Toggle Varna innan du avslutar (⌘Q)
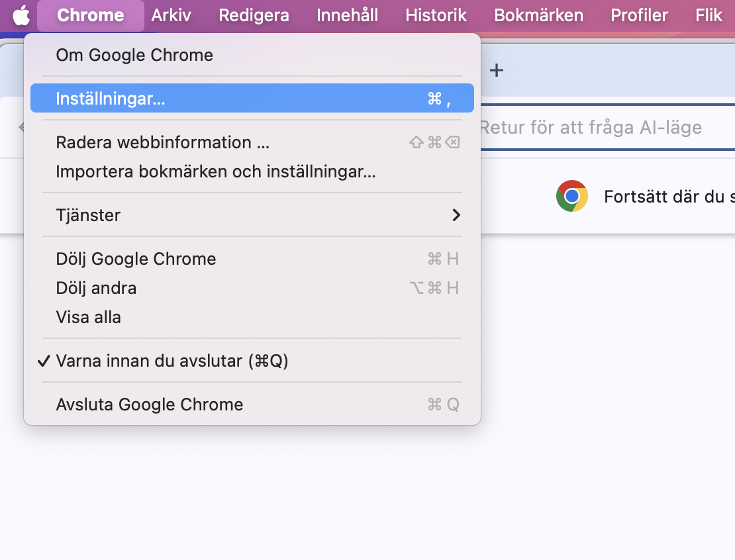735x560 pixels. 252,361
